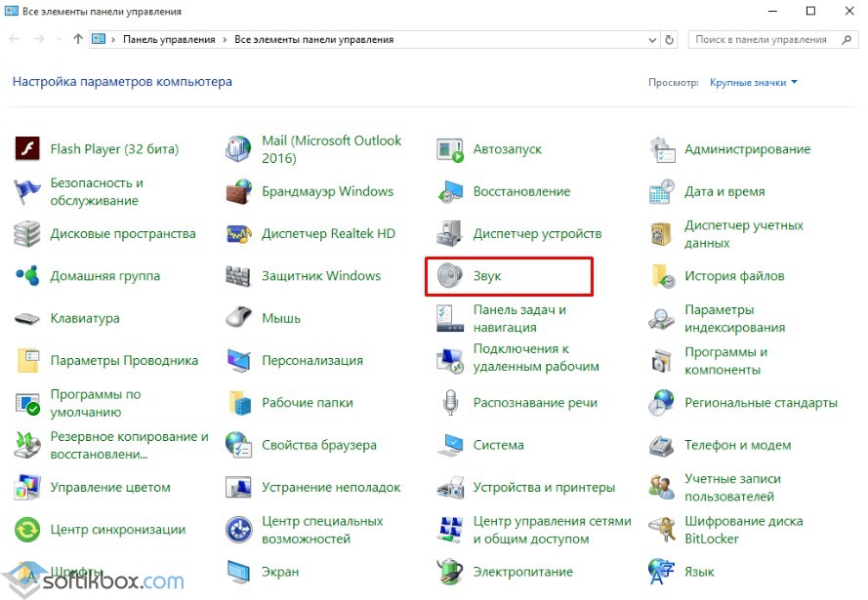The height and width of the screenshot is (600, 868).
Task: Expand chevron after Панель управления breadcrumb
Action: (x=225, y=40)
